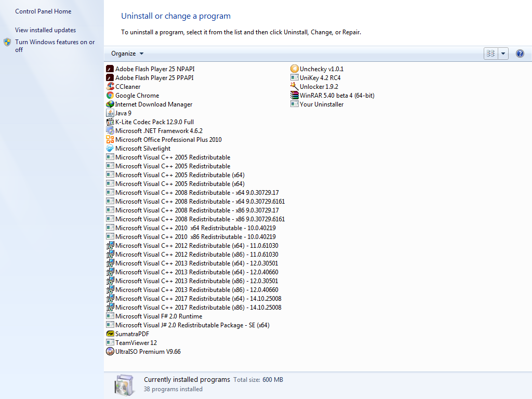Click the Windows features shield icon
This screenshot has width=532, height=399.
tap(7, 43)
